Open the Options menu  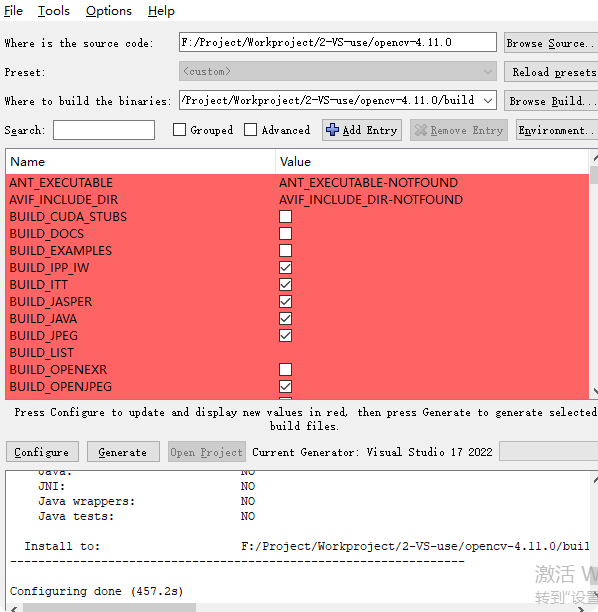click(x=109, y=11)
